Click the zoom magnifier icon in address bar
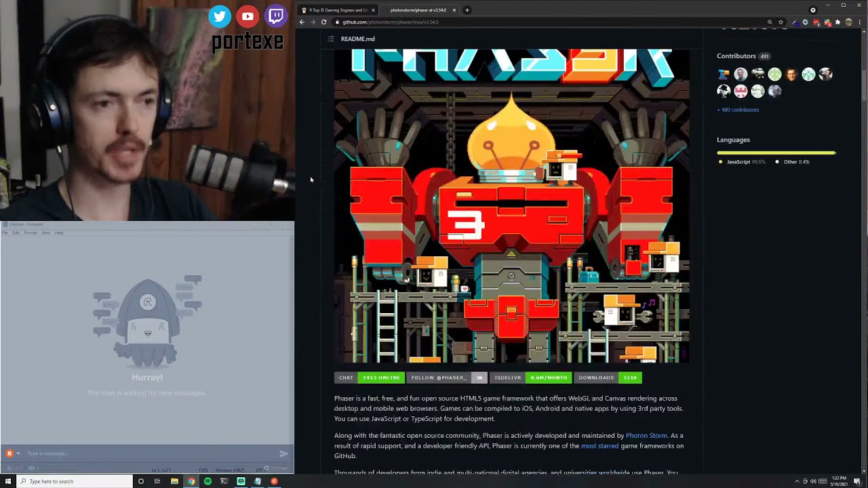This screenshot has width=868, height=488. [770, 22]
